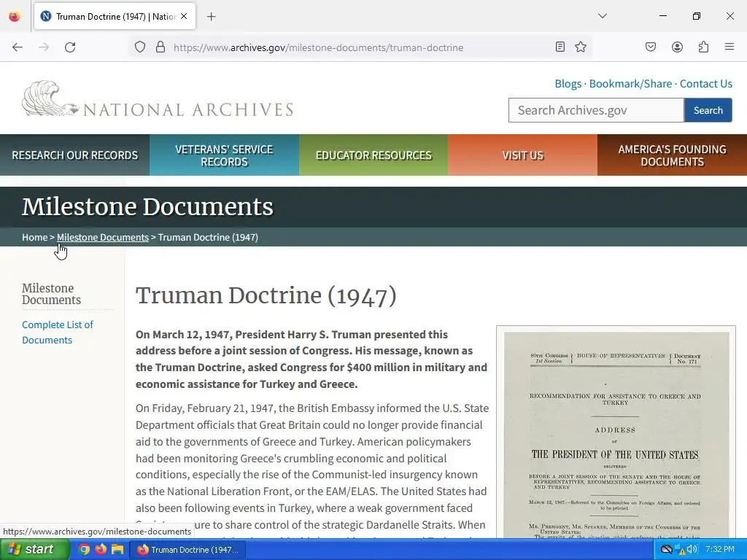Viewport: 747px width, 560px height.
Task: Click the URL address bar
Action: coord(360,47)
